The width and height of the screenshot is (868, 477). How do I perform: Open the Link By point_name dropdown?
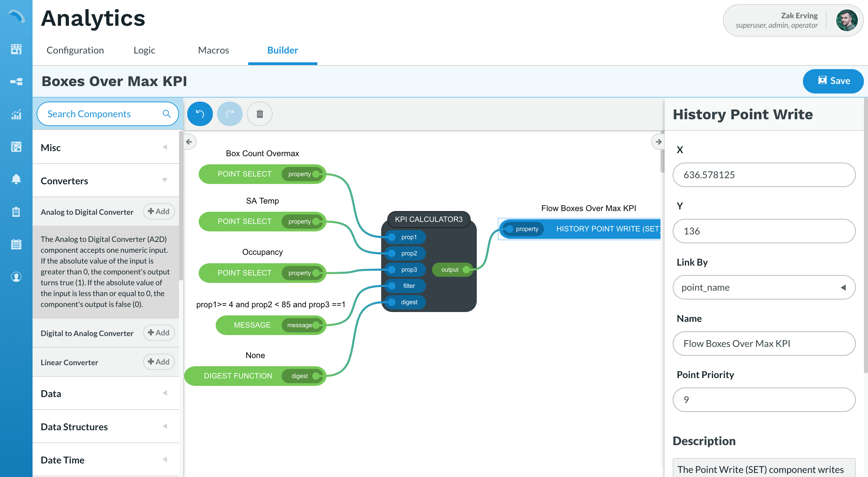(x=764, y=287)
